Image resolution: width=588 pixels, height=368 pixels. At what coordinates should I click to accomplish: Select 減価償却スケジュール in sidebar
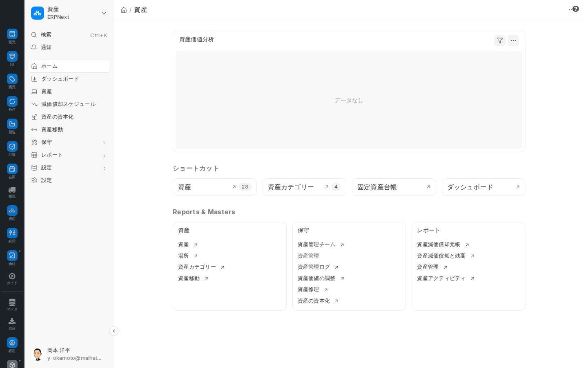[69, 104]
